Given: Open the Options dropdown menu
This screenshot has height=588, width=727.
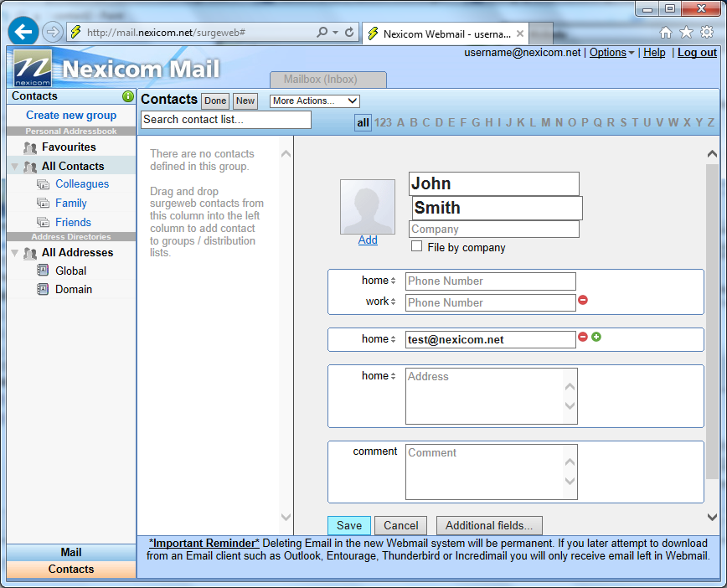Looking at the screenshot, I should coord(611,53).
